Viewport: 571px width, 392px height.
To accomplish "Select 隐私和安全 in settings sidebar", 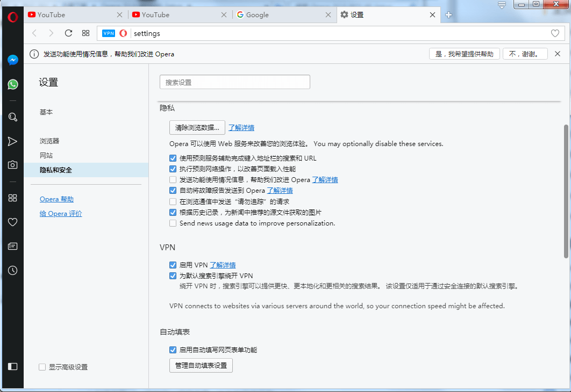I will point(87,170).
